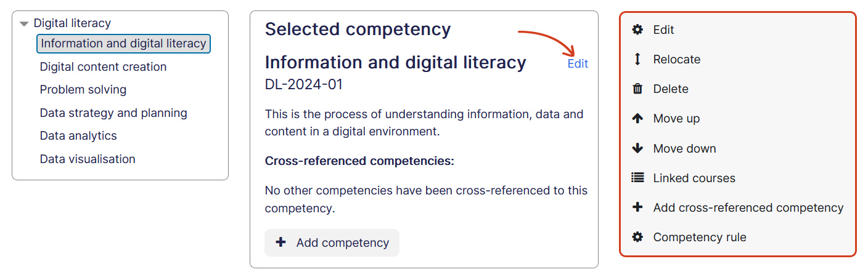
Task: Select Data visualisation competency
Action: 88,159
